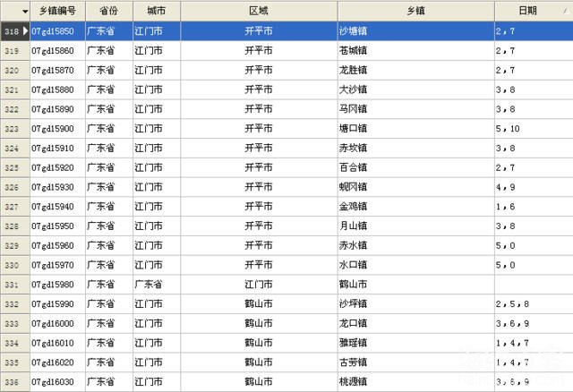Click the 金鸡镇 township cell

pos(415,207)
